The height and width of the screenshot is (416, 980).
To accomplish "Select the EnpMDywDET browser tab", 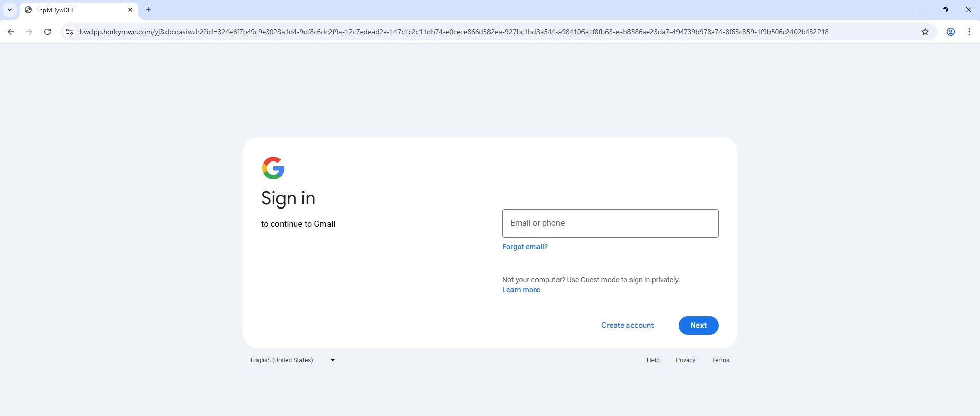I will pyautogui.click(x=72, y=10).
